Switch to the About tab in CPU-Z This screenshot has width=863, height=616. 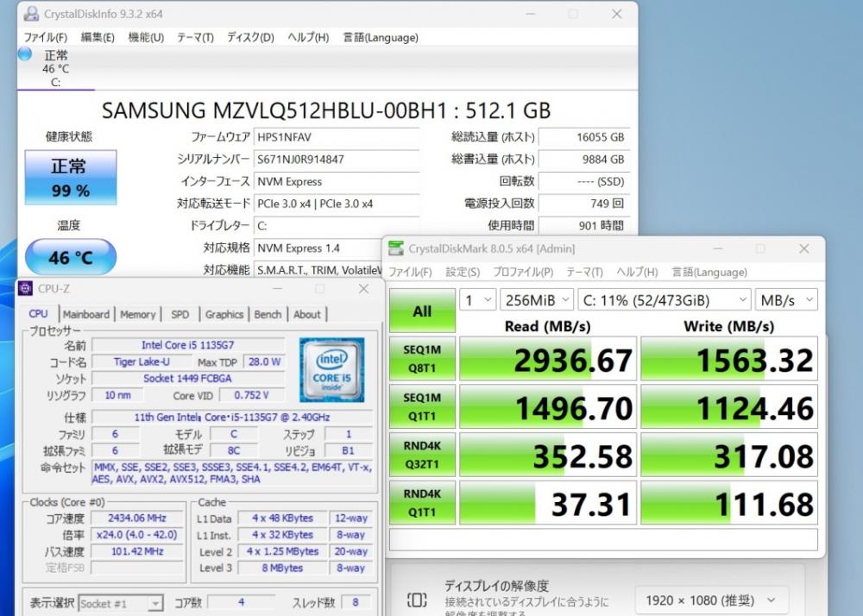(306, 315)
